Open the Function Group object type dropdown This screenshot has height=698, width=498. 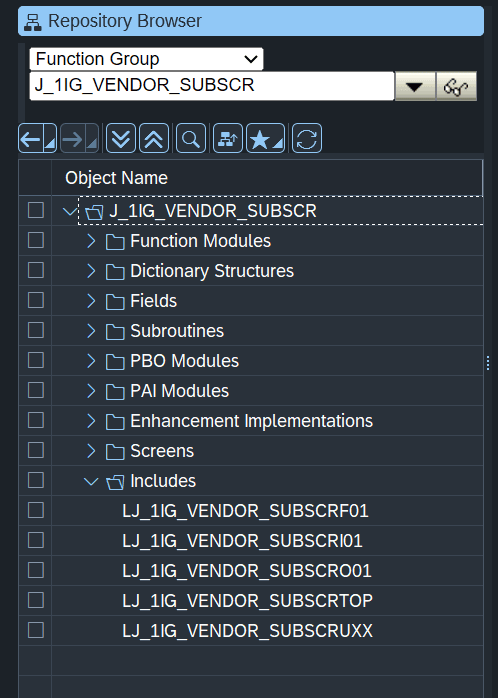(x=146, y=59)
